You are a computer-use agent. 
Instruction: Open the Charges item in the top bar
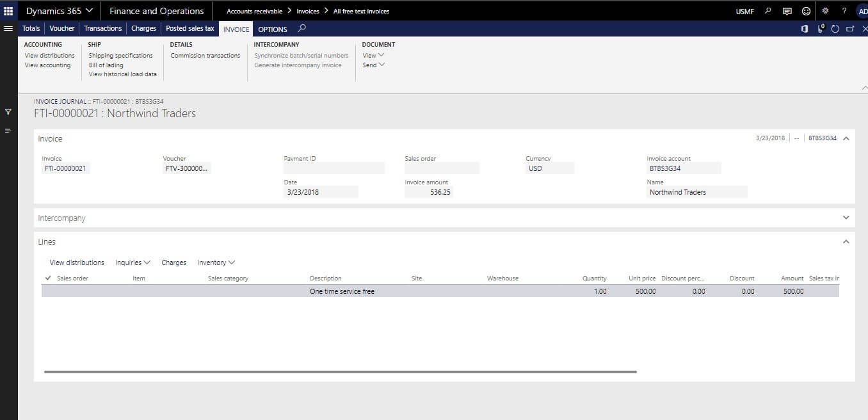point(144,28)
